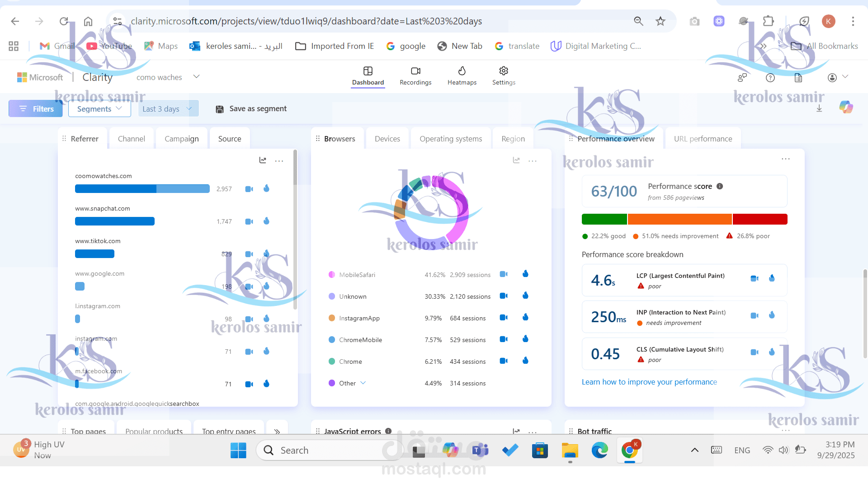Screen dimensions: 868x488
Task: Click red poor segment of performance bar
Action: [x=759, y=219]
